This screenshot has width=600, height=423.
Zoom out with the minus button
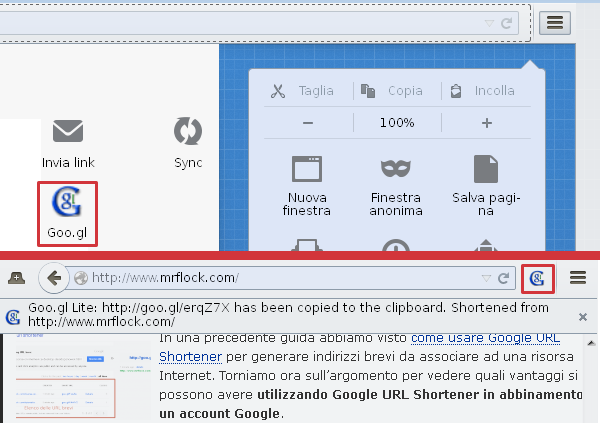[x=307, y=122]
